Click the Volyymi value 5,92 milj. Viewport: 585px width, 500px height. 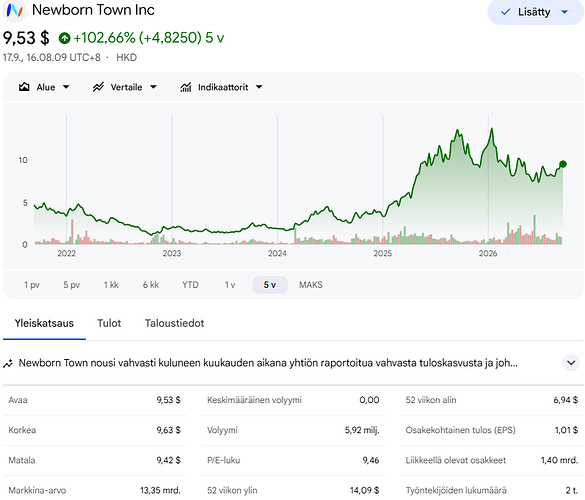coord(362,430)
